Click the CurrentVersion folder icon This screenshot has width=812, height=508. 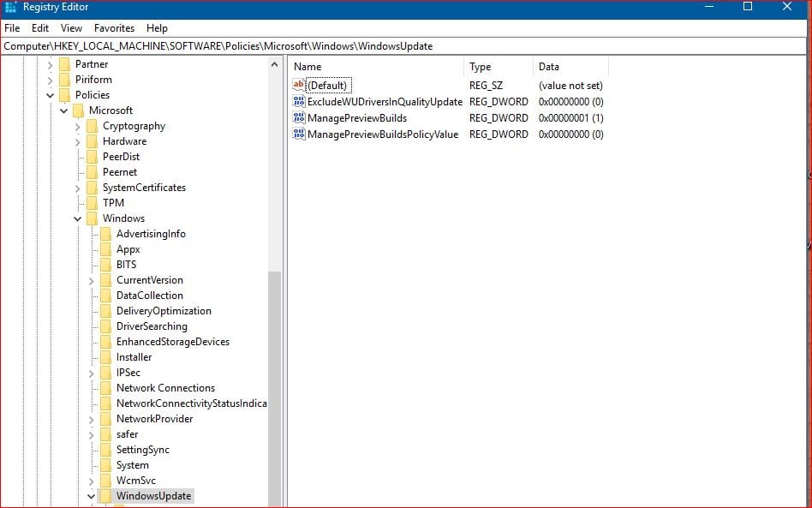tap(105, 280)
